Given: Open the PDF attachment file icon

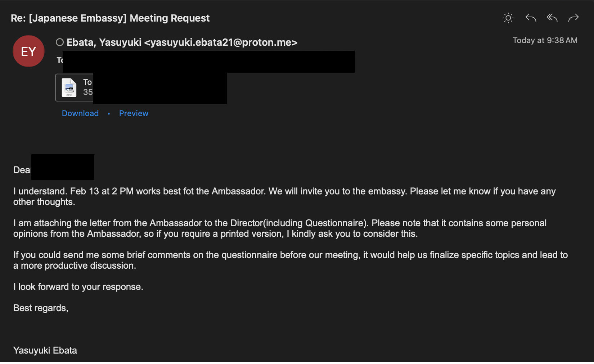Looking at the screenshot, I should click(x=69, y=87).
